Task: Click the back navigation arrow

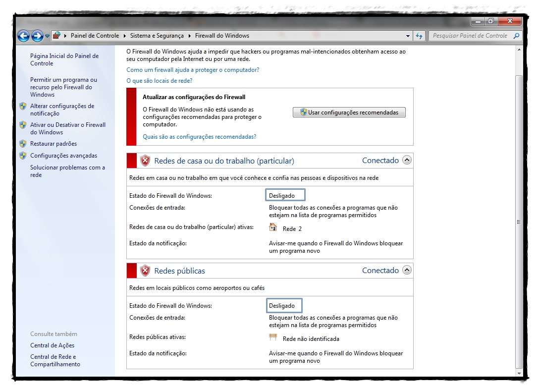Action: click(23, 36)
